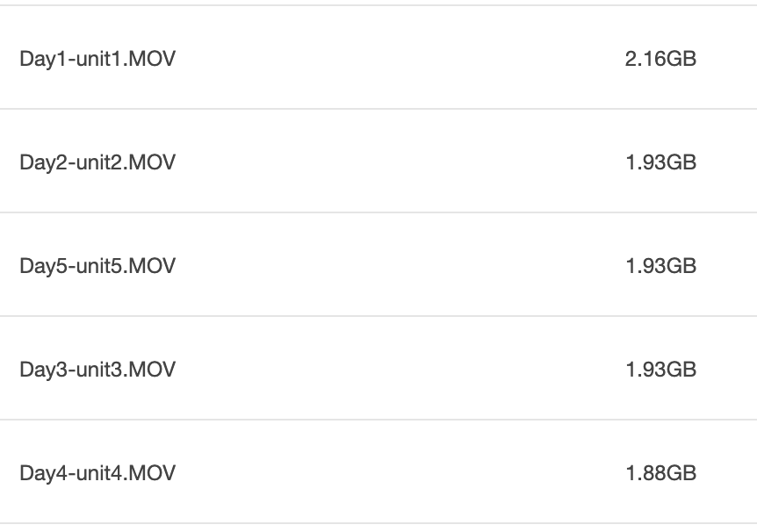
Task: Open the Day1-unit1.MOV file
Action: [x=97, y=60]
